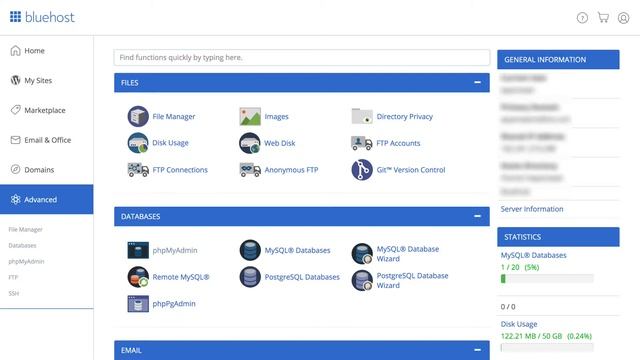Click the phpPgAdmin text link

174,304
